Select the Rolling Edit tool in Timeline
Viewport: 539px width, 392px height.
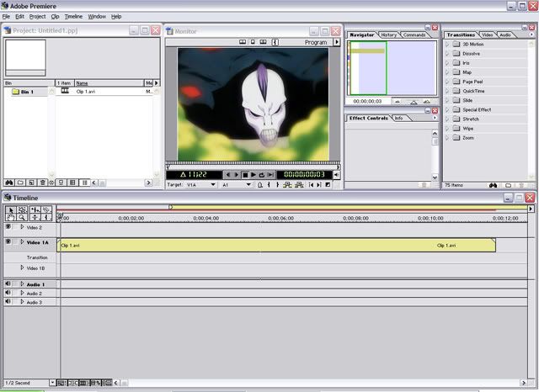tap(35, 209)
